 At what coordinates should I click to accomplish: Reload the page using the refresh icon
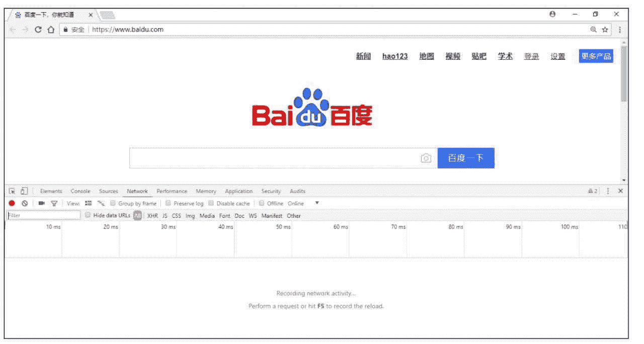[x=38, y=30]
